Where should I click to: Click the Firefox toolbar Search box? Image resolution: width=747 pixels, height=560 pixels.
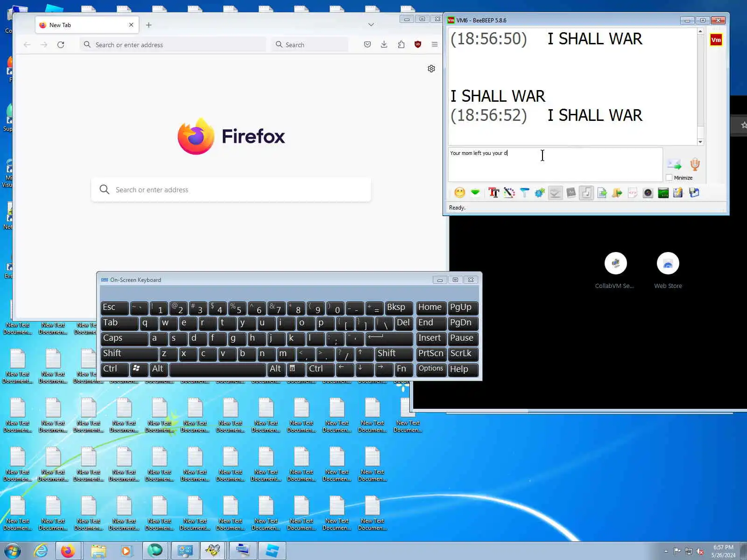click(x=310, y=45)
